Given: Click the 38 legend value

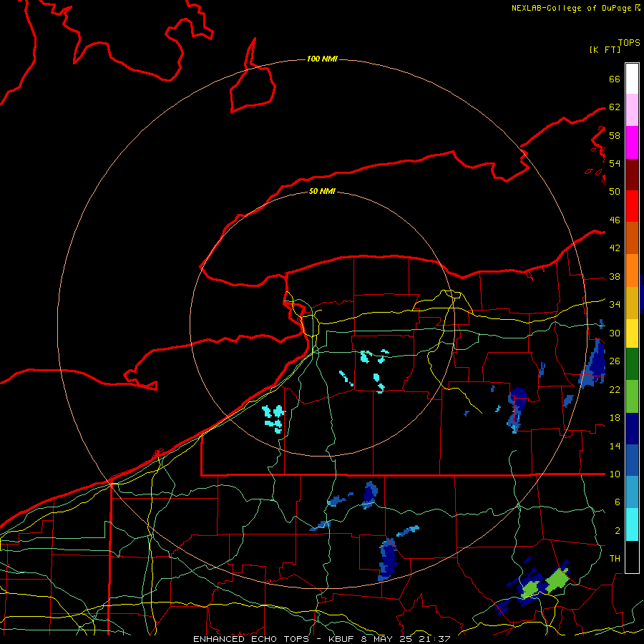Looking at the screenshot, I should pos(615,277).
